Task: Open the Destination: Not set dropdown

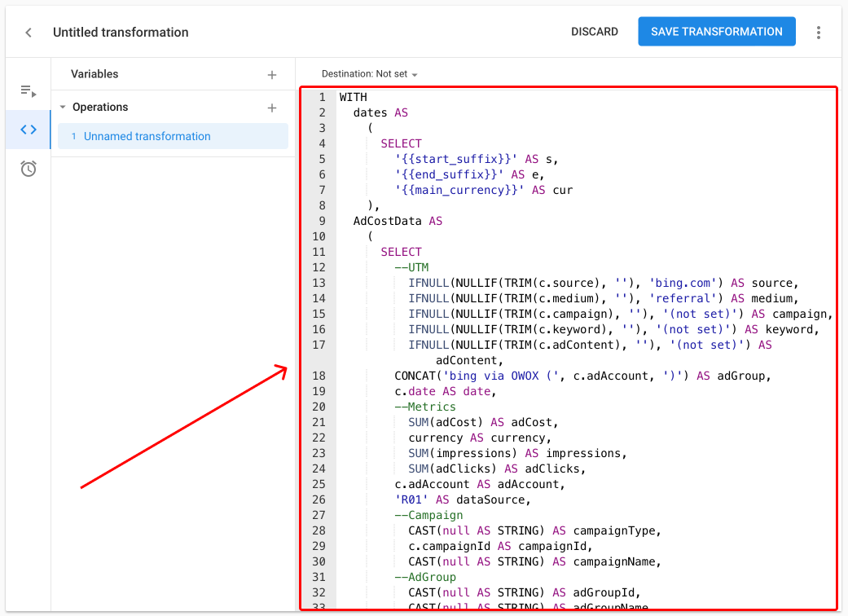Action: pos(369,74)
